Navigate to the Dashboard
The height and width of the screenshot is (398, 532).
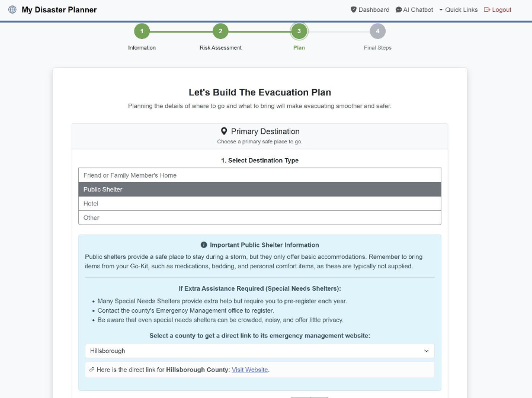[373, 9]
